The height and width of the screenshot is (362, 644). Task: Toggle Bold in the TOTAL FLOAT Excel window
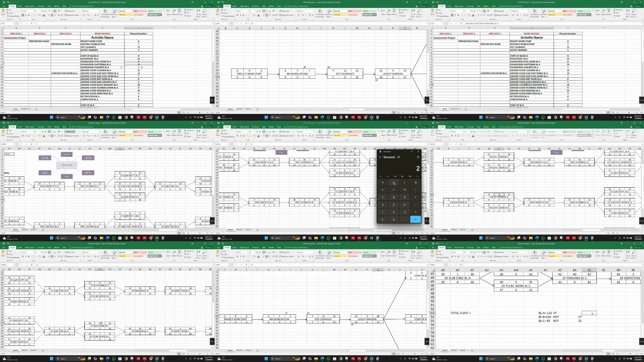coord(452,256)
